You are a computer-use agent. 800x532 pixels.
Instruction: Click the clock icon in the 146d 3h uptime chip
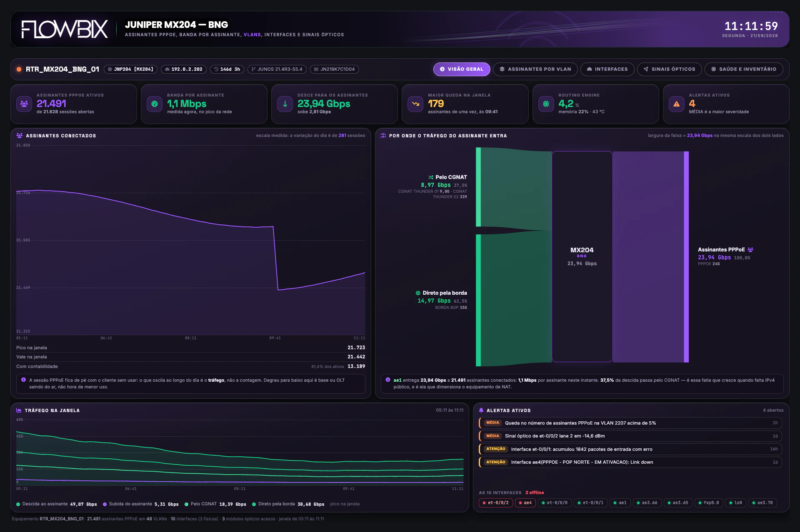(x=216, y=69)
